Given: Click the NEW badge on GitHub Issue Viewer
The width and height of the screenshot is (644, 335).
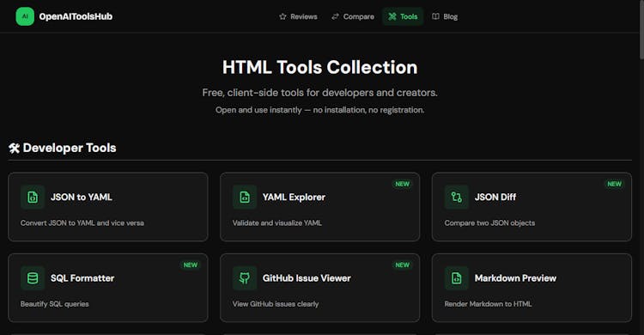Looking at the screenshot, I should [403, 265].
